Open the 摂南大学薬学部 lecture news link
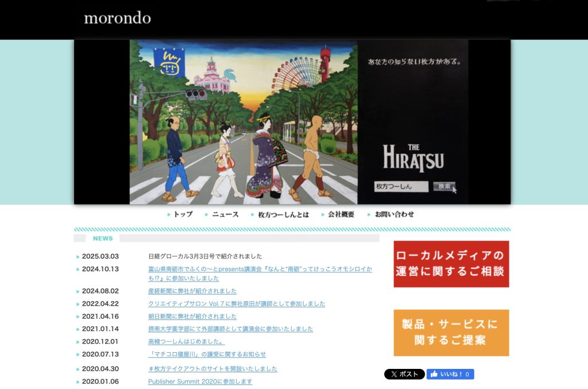This screenshot has width=588, height=389. pos(230,329)
